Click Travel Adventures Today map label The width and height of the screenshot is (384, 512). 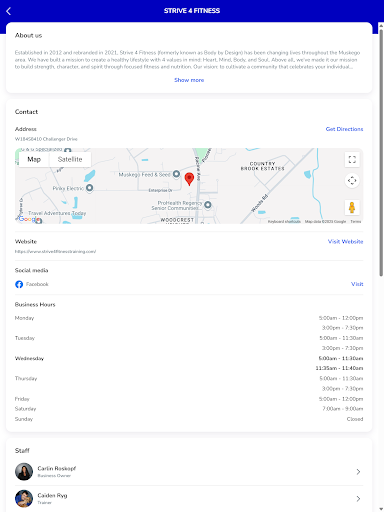pos(57,213)
